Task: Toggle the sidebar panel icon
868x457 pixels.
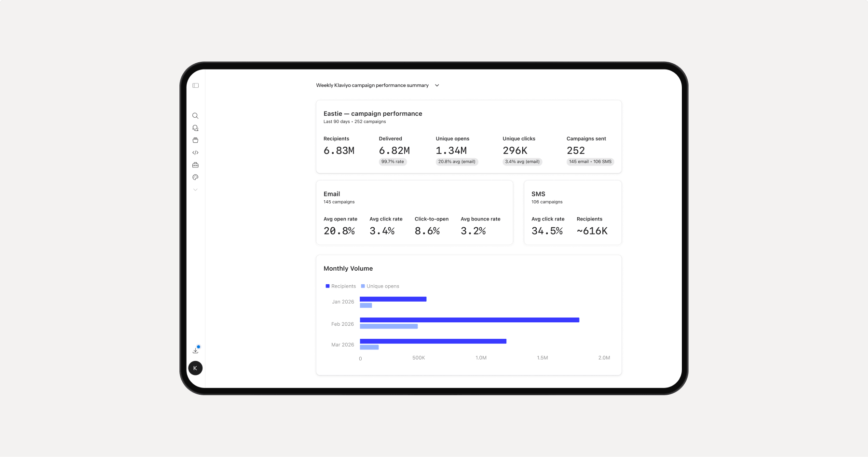Action: tap(195, 85)
